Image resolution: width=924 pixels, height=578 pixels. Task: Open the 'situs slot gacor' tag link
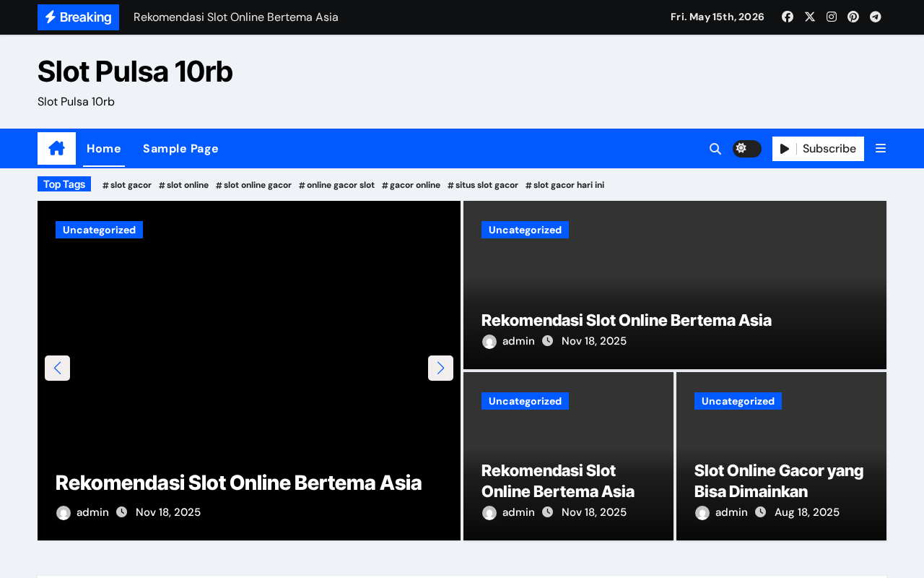[483, 185]
